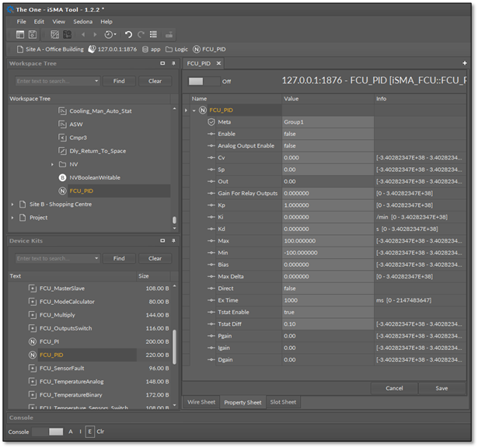Expand the NV folder in Workspace Tree
The image size is (478, 448).
52,164
